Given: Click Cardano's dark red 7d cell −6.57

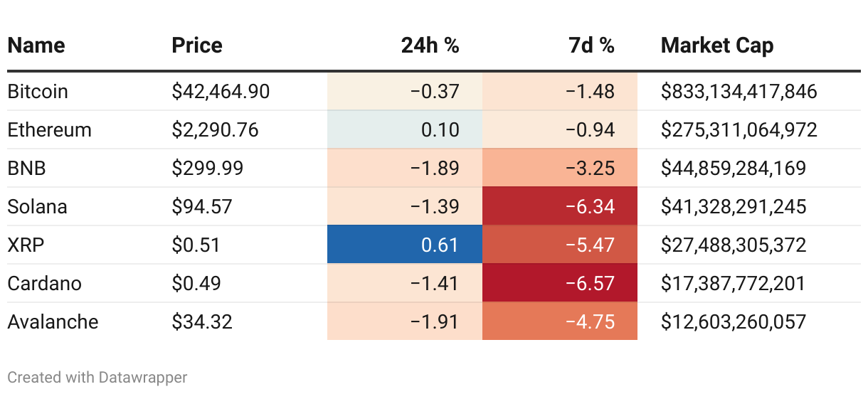Looking at the screenshot, I should (x=560, y=284).
